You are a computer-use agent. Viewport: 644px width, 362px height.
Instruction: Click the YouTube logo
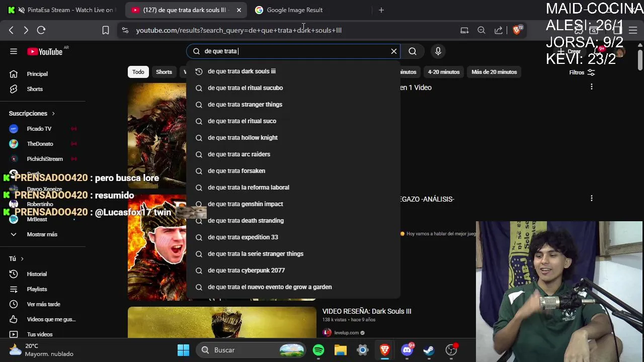click(x=45, y=52)
